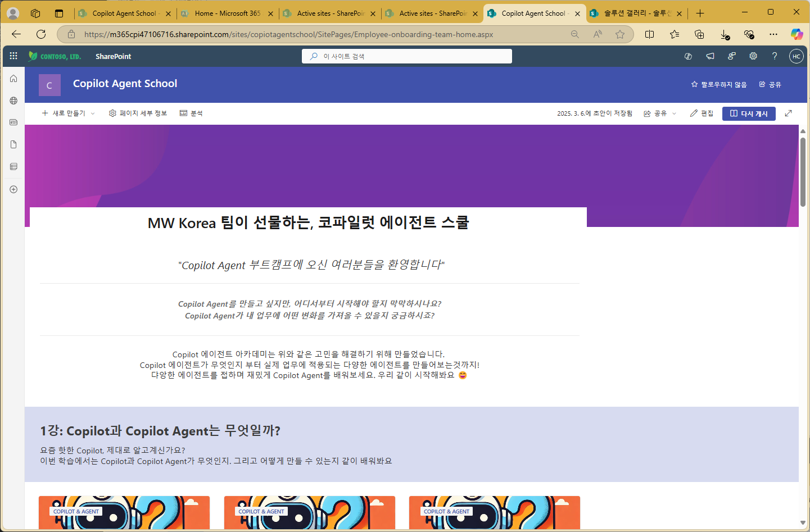This screenshot has width=810, height=532.
Task: Add page to browser favorites star
Action: pyautogui.click(x=620, y=34)
